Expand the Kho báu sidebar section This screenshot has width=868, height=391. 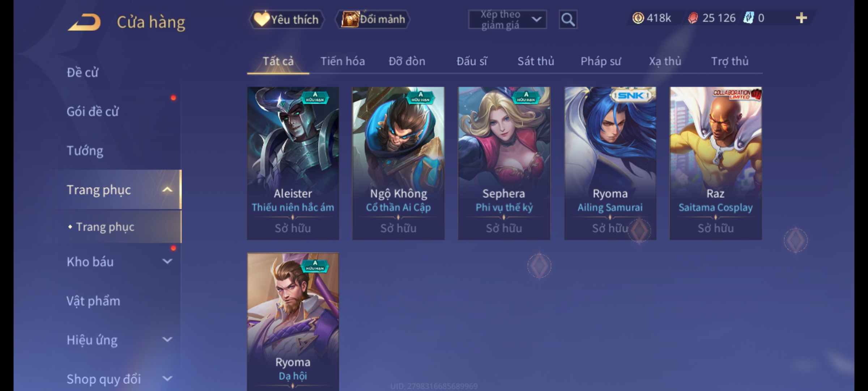(x=167, y=261)
